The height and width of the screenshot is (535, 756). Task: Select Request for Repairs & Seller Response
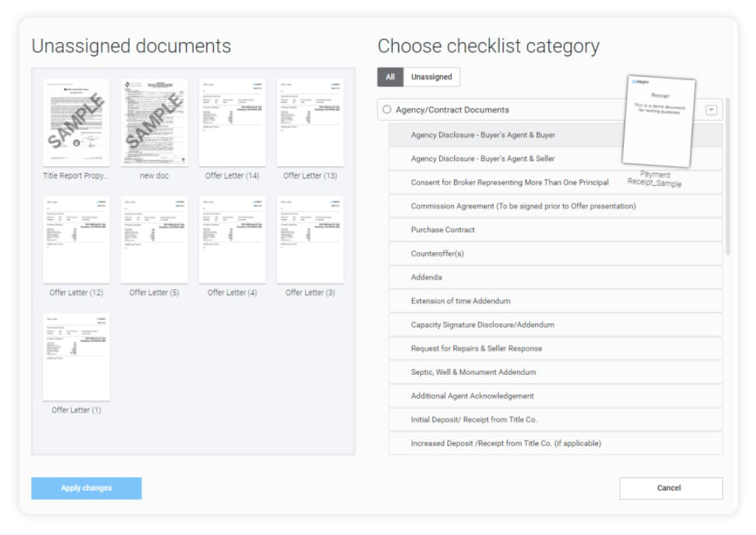pos(476,348)
